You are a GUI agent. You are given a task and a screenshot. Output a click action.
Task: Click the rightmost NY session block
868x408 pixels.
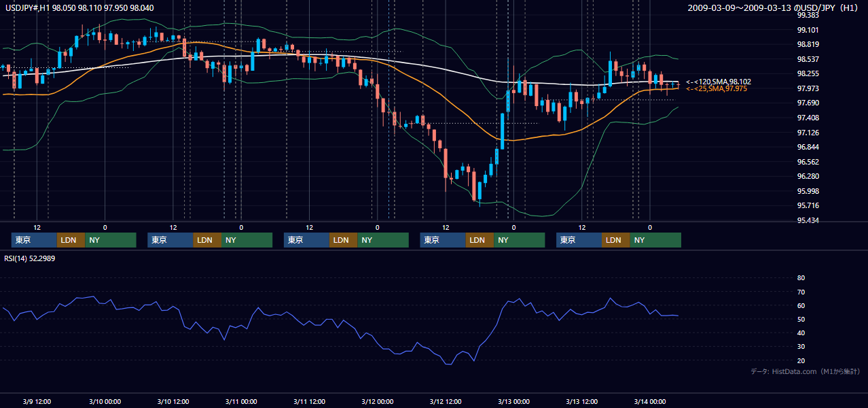tap(655, 240)
